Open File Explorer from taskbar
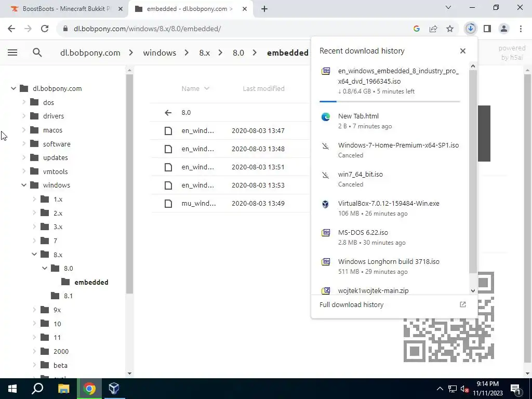532x399 pixels. pyautogui.click(x=63, y=389)
